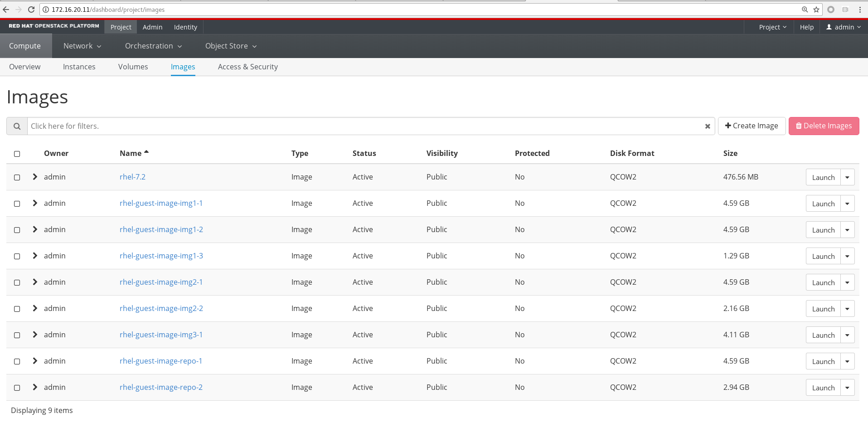The width and height of the screenshot is (868, 447).
Task: Open the action dropdown arrow for rhel-guest-image-img1-3
Action: point(848,256)
